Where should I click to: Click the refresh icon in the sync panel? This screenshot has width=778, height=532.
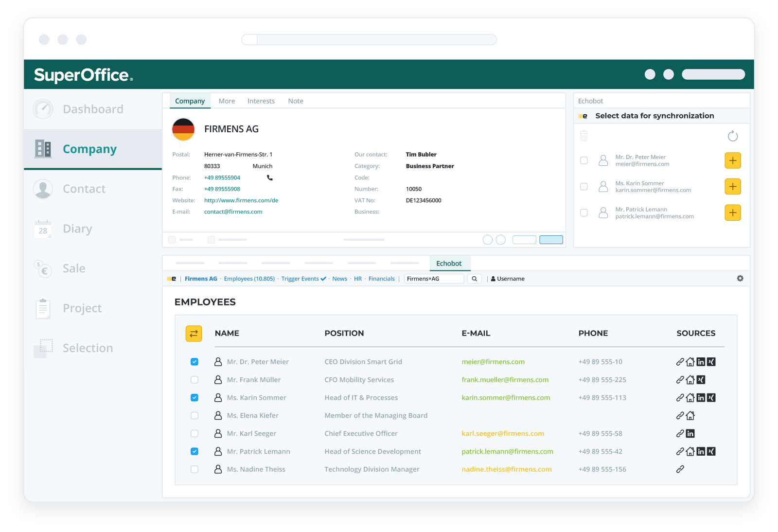[733, 136]
